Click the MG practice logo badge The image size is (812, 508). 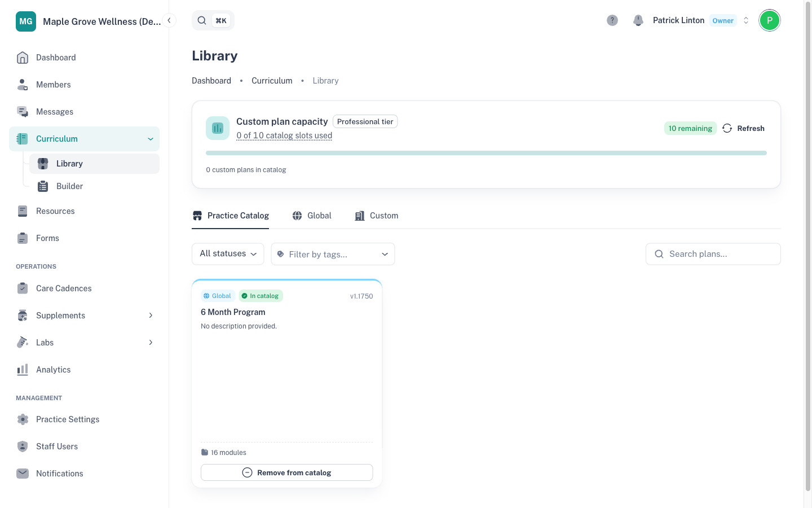[x=26, y=21]
